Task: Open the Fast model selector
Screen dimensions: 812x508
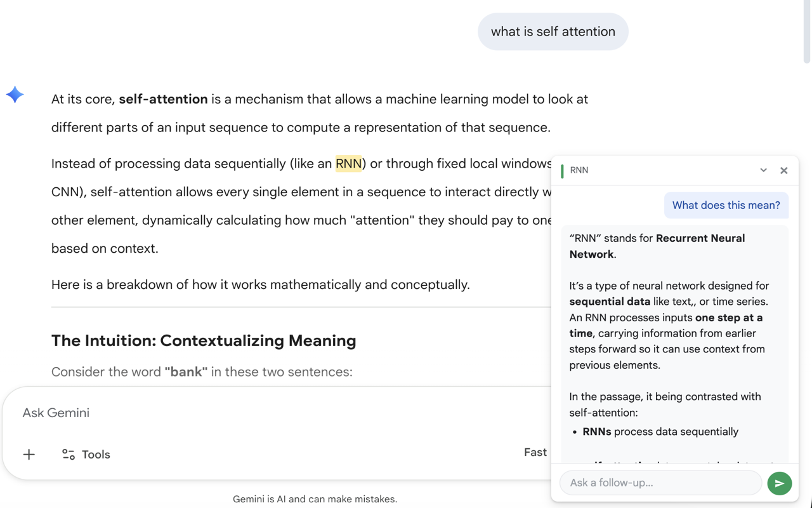Action: (x=535, y=452)
